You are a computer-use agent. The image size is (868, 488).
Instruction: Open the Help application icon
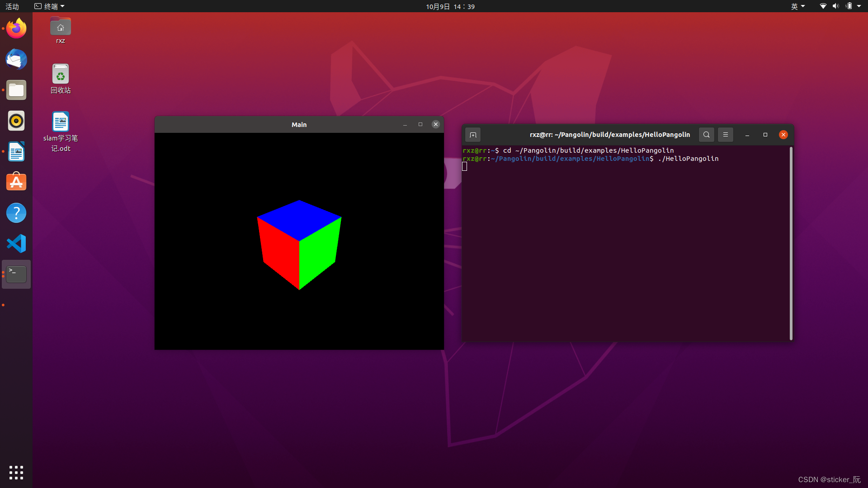point(16,213)
